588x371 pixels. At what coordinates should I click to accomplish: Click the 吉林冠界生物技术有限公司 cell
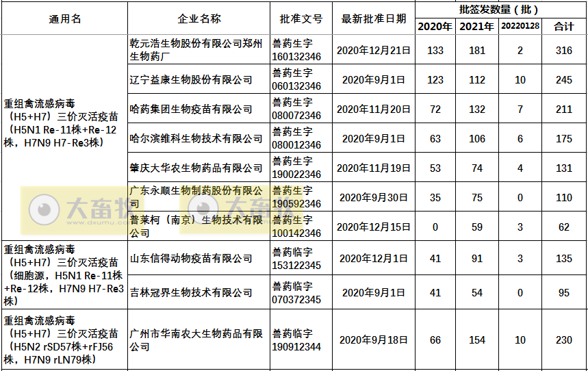click(x=191, y=293)
